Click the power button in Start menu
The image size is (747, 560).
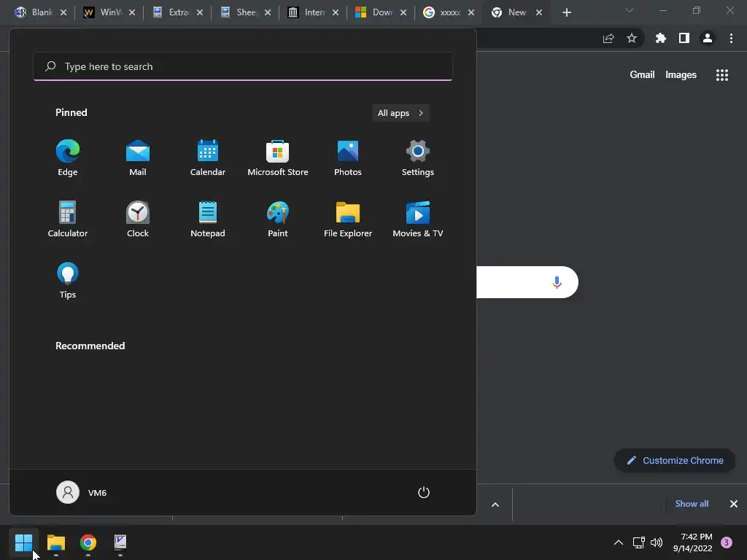(x=424, y=492)
